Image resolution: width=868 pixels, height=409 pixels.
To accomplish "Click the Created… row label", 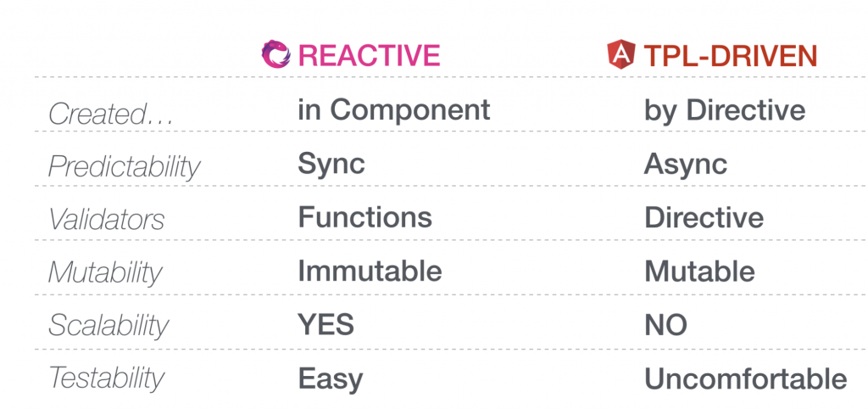I will click(x=111, y=114).
